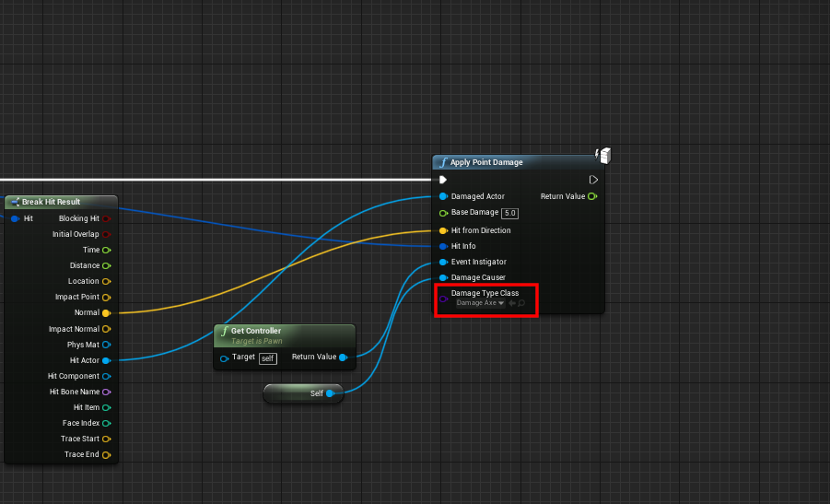Click the use-selected-asset arrow beside Damage Axe
This screenshot has width=830, height=504.
tap(512, 303)
